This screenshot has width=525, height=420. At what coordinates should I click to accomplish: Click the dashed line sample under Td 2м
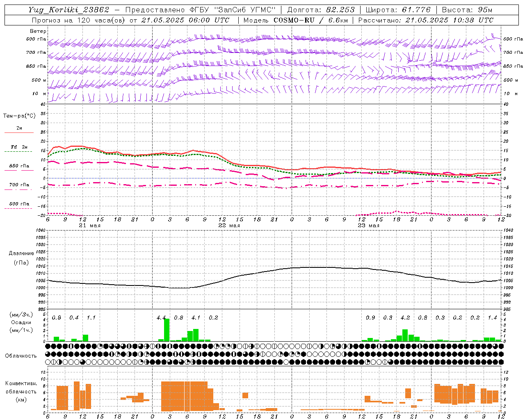point(18,151)
